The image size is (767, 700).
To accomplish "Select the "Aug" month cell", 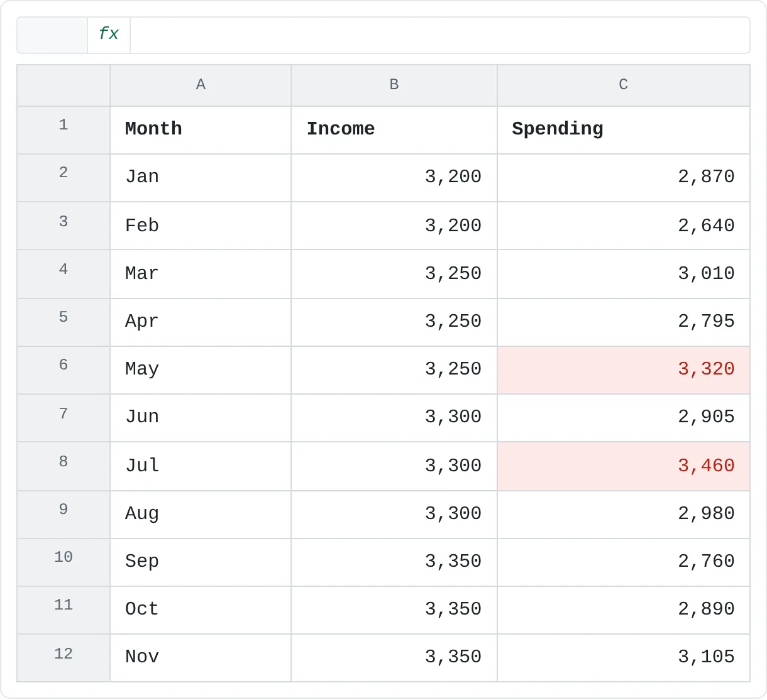I will [x=201, y=514].
